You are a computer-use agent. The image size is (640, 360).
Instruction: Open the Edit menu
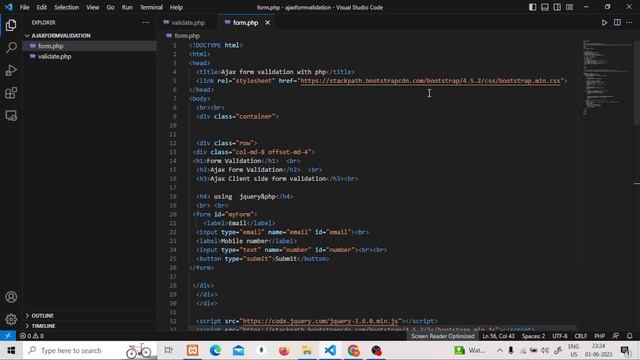click(42, 7)
